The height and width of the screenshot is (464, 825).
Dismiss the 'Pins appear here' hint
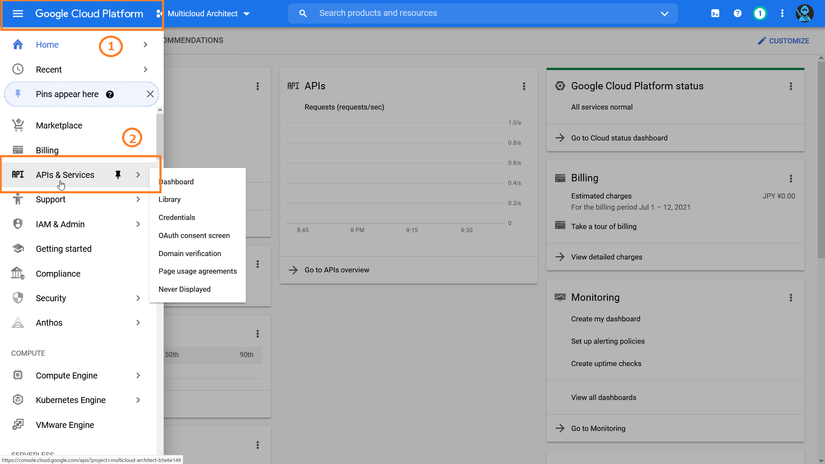click(x=150, y=94)
